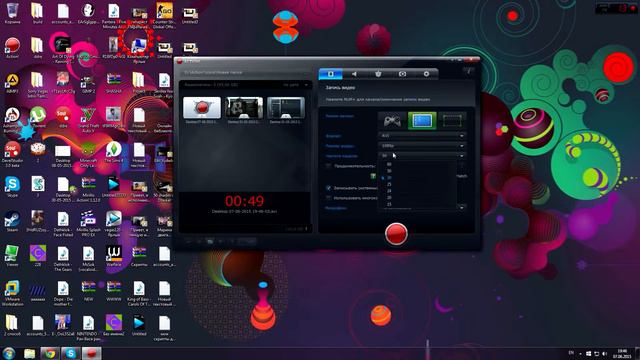Click the clock in the taskbar
Viewport: 640px width, 360px height.
tap(622, 354)
